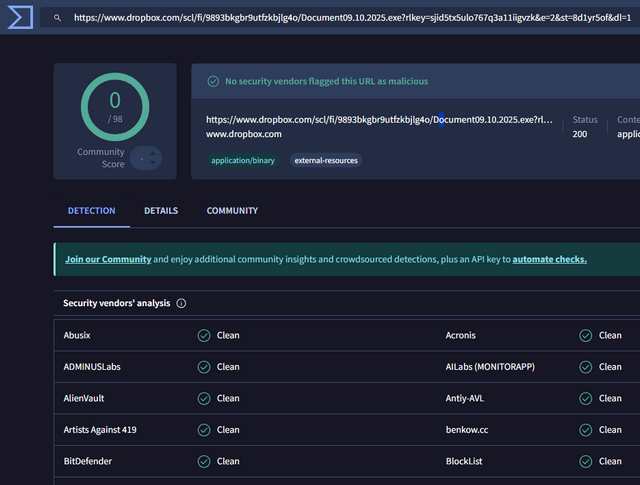Image resolution: width=640 pixels, height=485 pixels.
Task: Click the Antiy-AVL clean checkmark icon
Action: pyautogui.click(x=585, y=398)
